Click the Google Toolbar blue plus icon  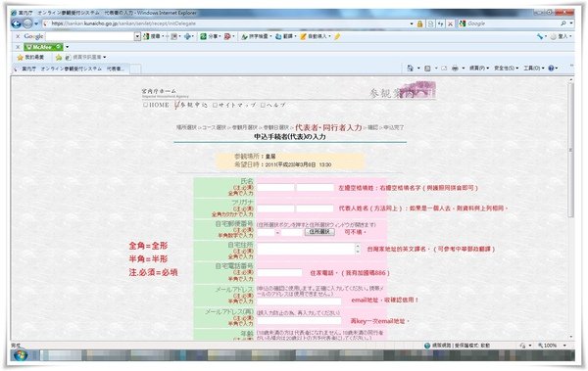click(188, 36)
